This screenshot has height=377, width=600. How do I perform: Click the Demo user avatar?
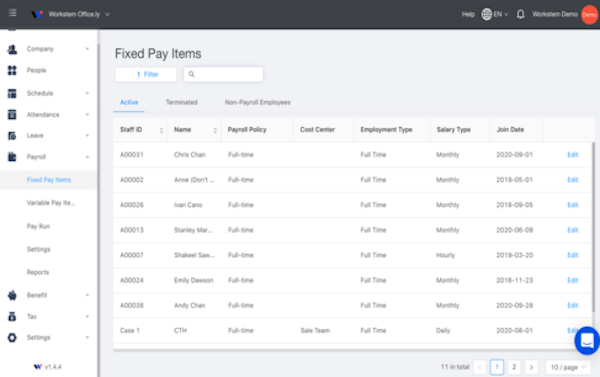[589, 15]
